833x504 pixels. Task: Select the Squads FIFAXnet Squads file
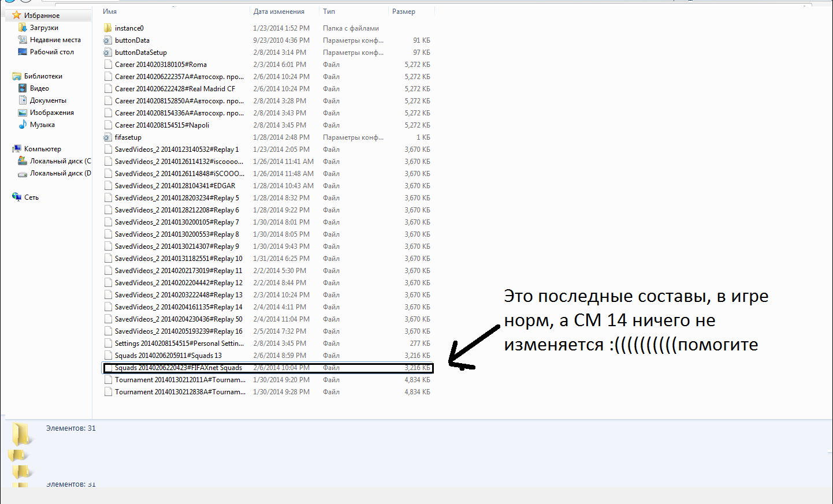point(178,367)
